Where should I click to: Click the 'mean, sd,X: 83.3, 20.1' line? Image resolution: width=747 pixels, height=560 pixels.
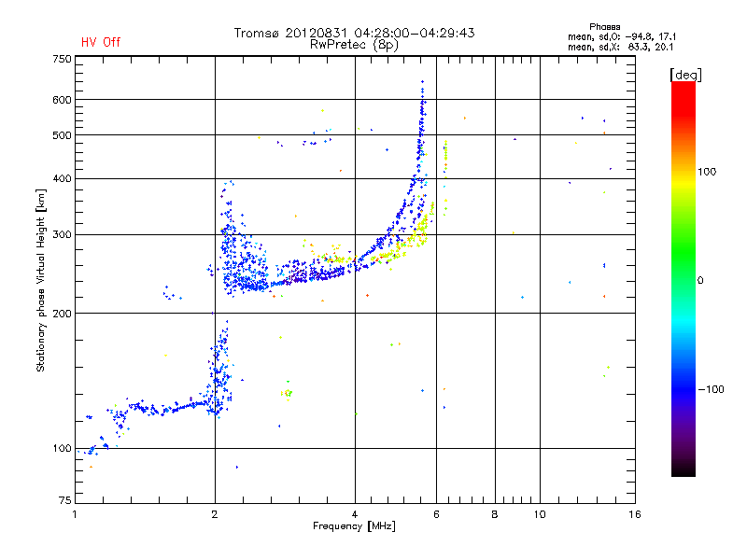click(x=620, y=47)
